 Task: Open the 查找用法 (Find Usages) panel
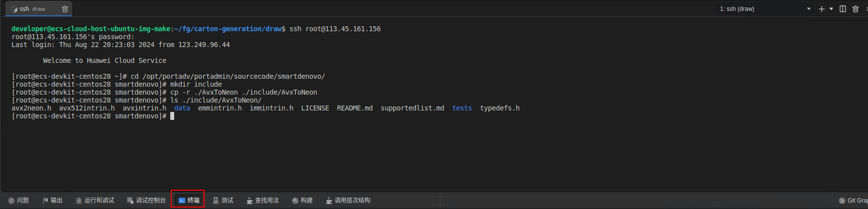(263, 201)
